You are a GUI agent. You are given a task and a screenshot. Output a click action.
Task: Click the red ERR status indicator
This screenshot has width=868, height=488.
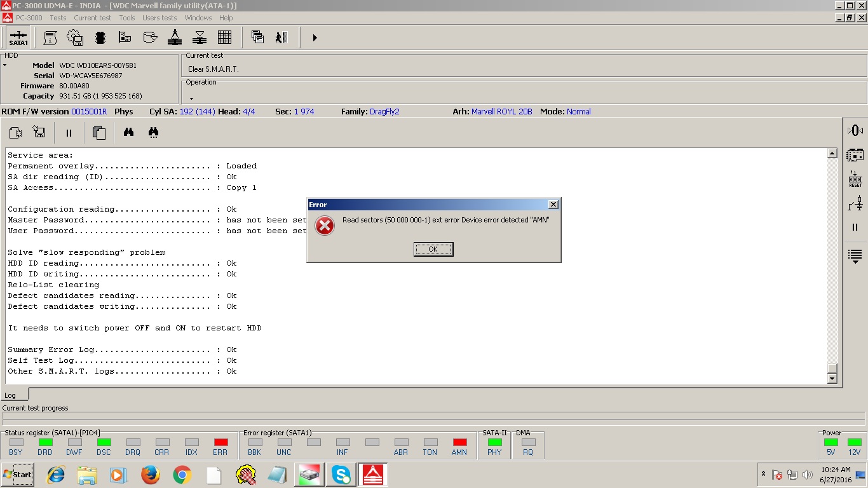220,442
